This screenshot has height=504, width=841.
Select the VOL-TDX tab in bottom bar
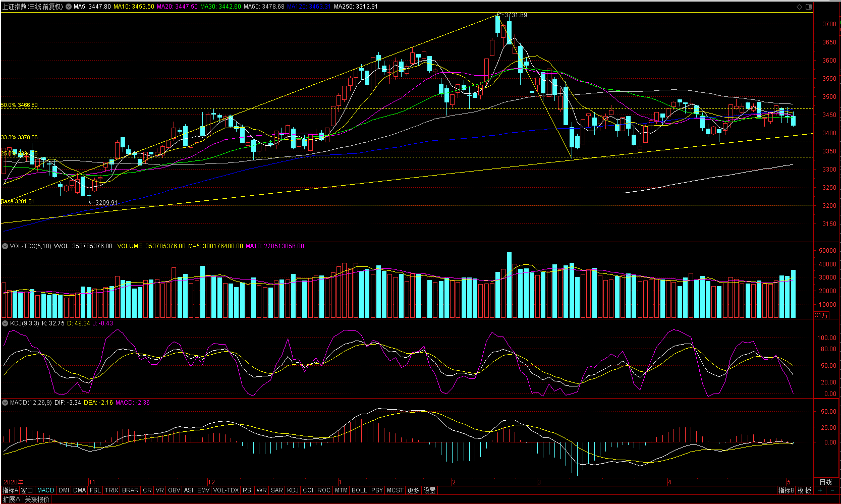point(226,490)
